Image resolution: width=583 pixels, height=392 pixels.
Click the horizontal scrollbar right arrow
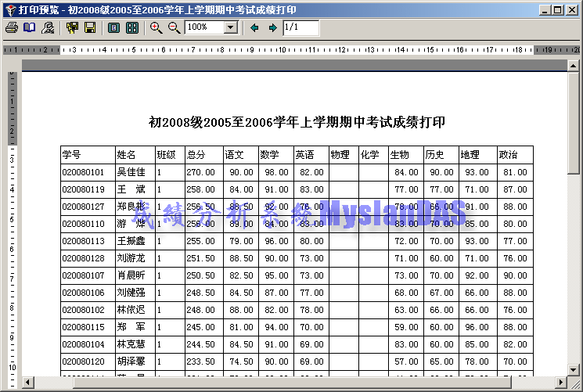(561, 382)
